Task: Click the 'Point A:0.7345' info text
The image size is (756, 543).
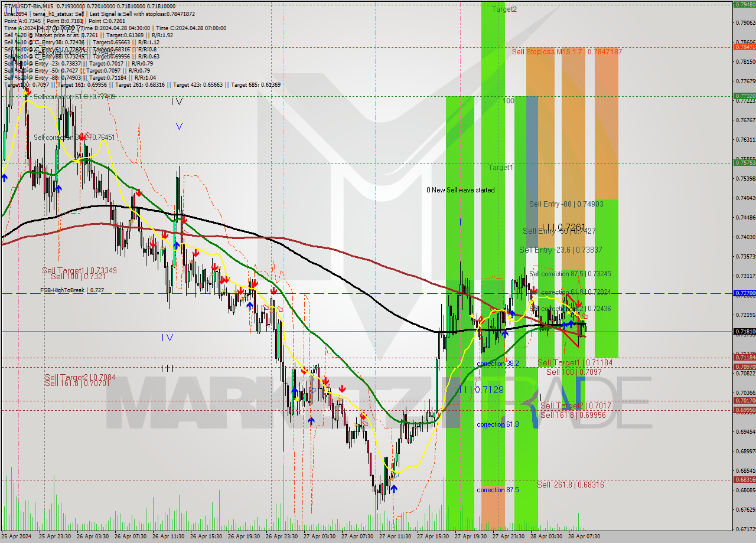Action: tap(23, 21)
